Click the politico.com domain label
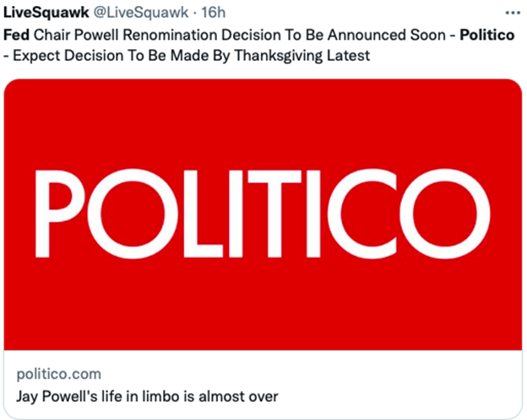The width and height of the screenshot is (527, 420). [59, 374]
